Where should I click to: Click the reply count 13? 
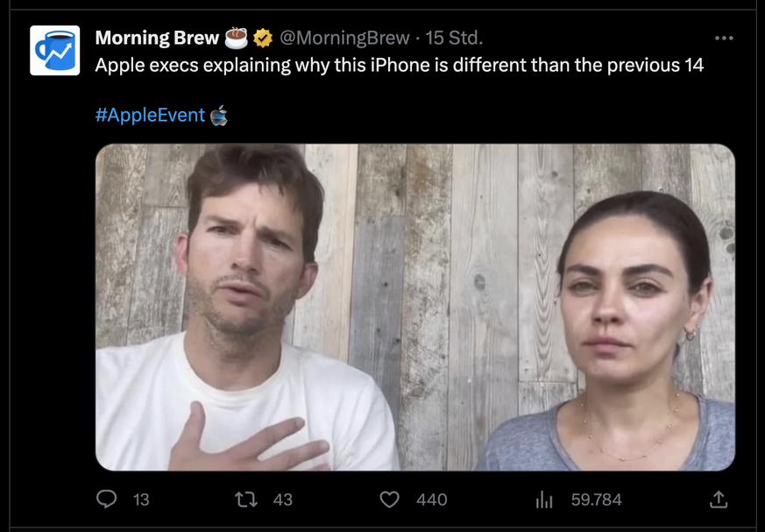coord(141,500)
